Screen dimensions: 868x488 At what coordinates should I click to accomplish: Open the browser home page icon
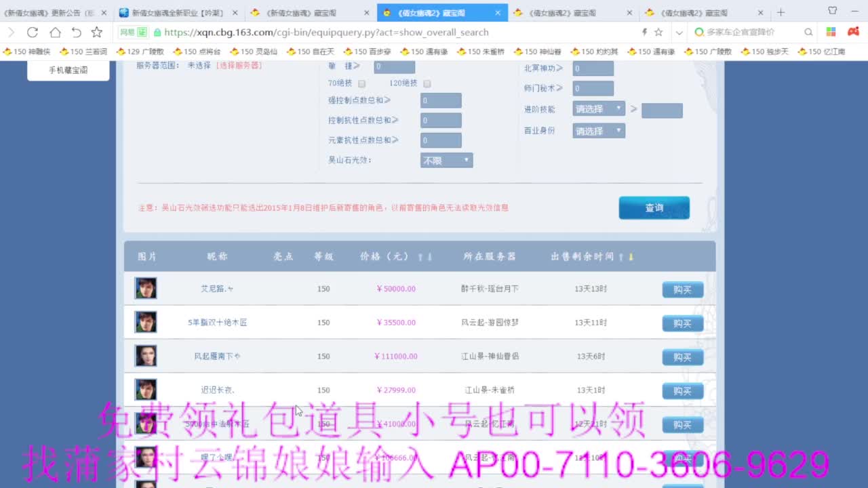pyautogui.click(x=55, y=32)
